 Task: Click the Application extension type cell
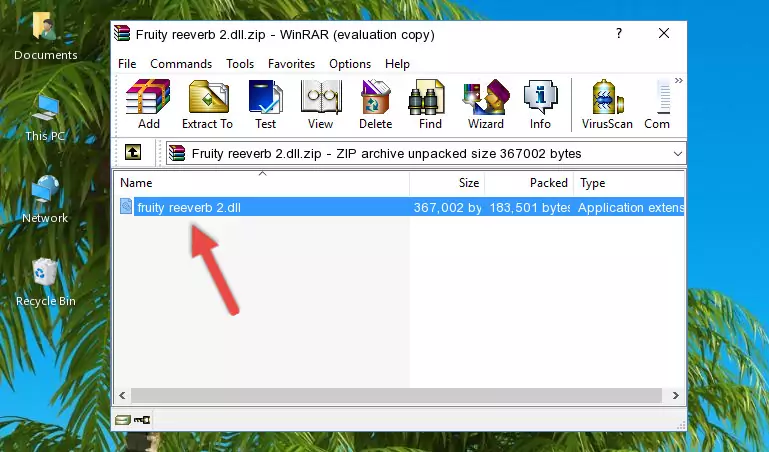click(x=631, y=207)
